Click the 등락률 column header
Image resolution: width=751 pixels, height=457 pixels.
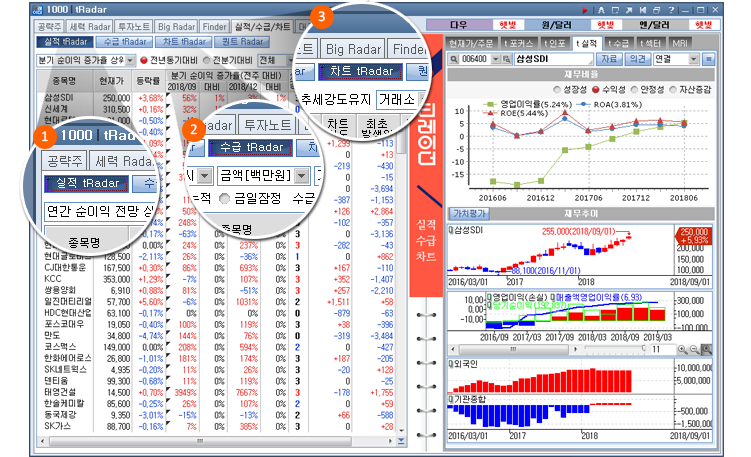148,81
